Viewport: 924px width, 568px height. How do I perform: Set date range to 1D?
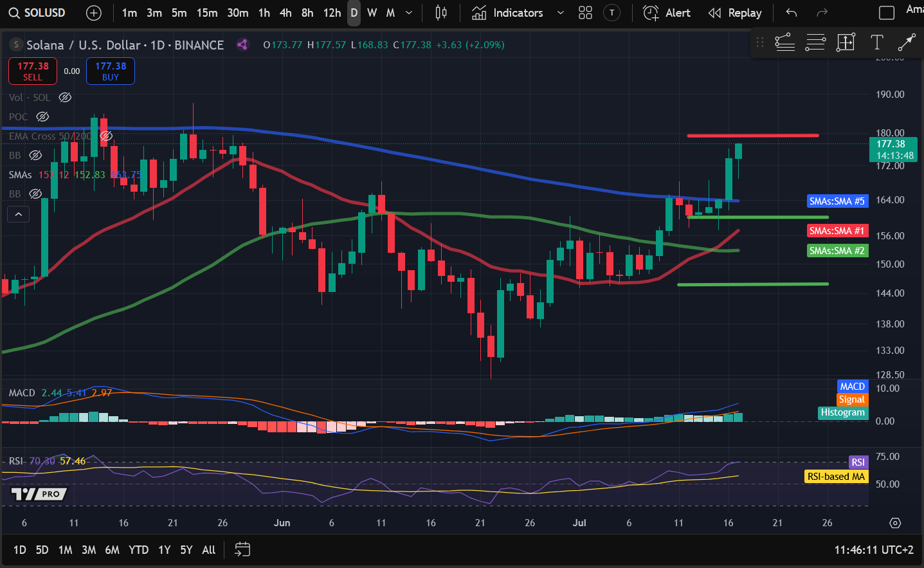[x=20, y=549]
